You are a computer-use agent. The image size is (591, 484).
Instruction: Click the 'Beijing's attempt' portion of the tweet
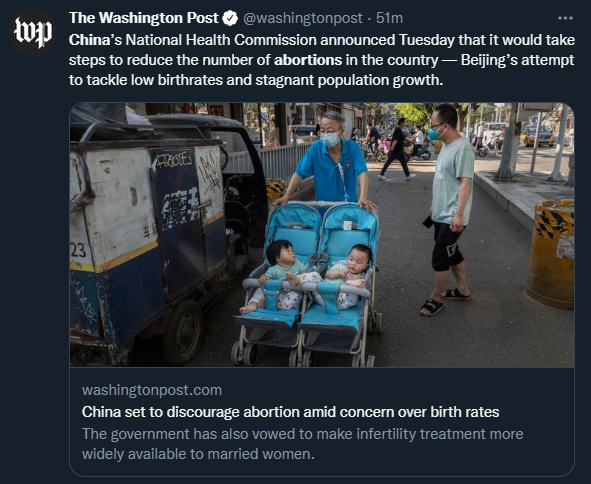517,60
